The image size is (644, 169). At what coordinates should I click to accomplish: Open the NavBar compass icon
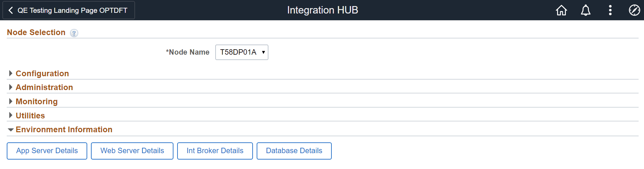(634, 10)
